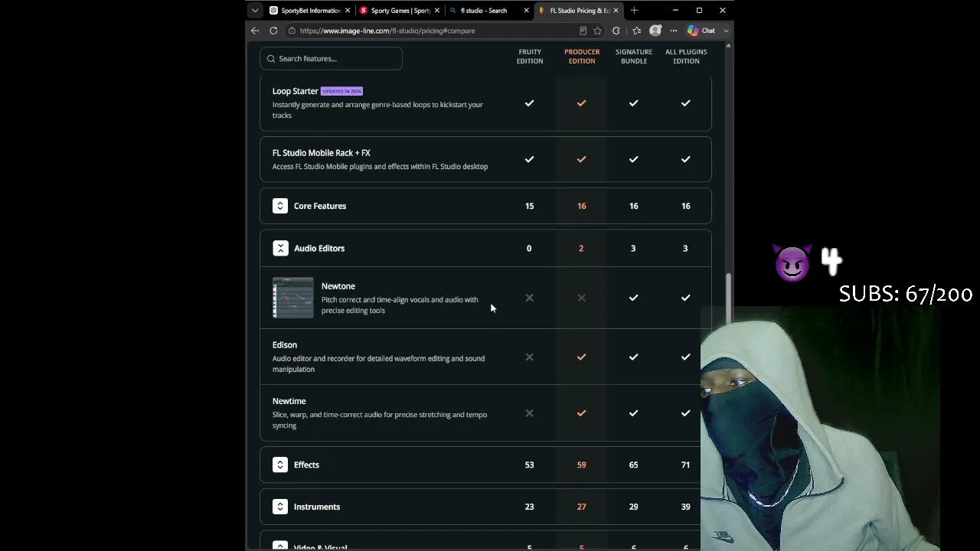Click Mobile Rack's Fruity Edition checkmark
The width and height of the screenshot is (980, 551).
529,159
